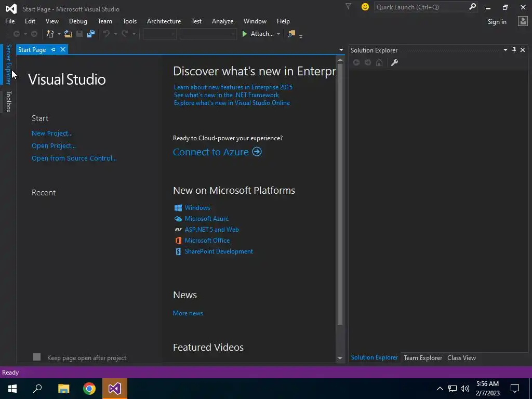Toggle the pin on the Start Page tab
532x399 pixels.
[x=54, y=50]
